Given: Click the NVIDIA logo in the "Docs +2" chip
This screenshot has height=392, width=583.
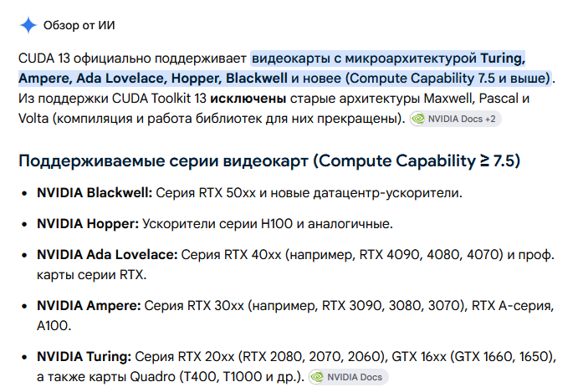Looking at the screenshot, I should point(418,119).
